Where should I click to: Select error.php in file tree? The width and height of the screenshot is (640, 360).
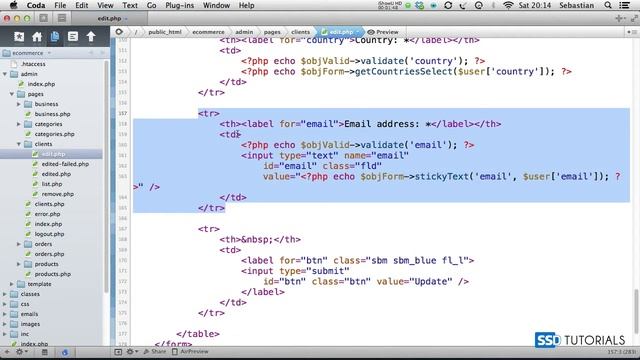pos(47,214)
